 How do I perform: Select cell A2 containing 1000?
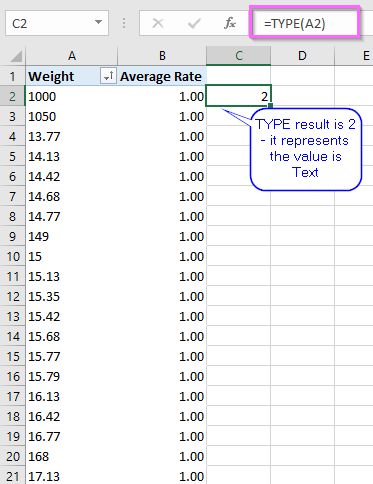click(72, 96)
